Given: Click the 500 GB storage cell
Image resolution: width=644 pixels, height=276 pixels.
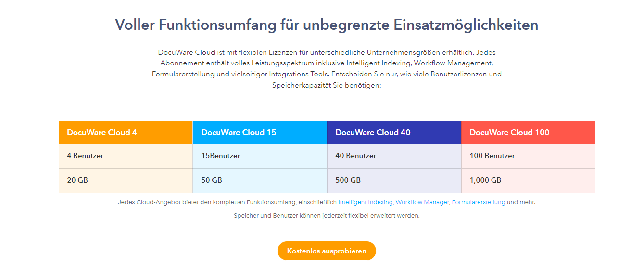Looking at the screenshot, I should click(393, 180).
